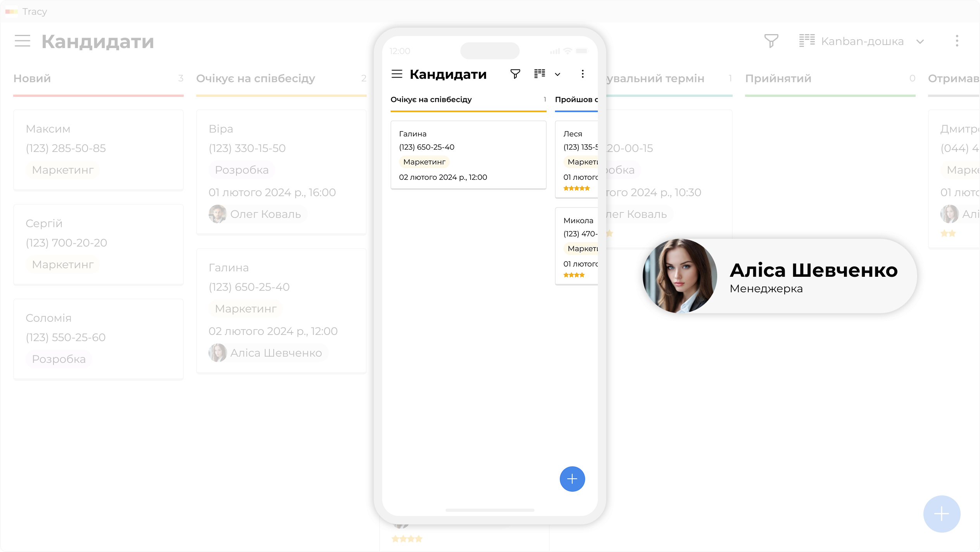This screenshot has height=552, width=980.
Task: Click the Розробка tag on Соломія card
Action: [x=59, y=359]
